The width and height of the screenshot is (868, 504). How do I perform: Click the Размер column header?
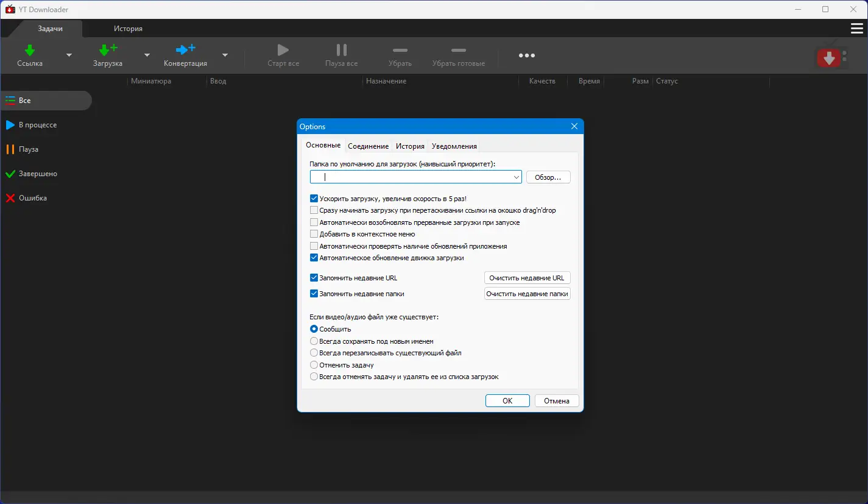(x=640, y=81)
